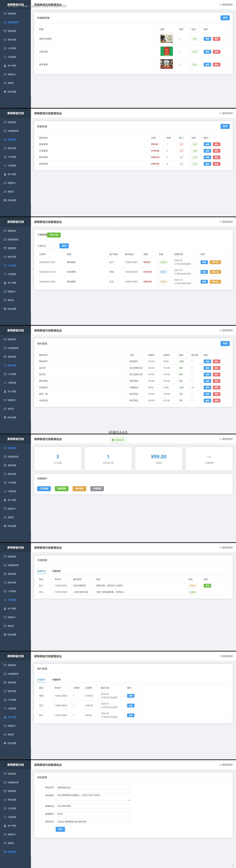Click the ¥99.00 总营收 statistics card

click(159, 459)
